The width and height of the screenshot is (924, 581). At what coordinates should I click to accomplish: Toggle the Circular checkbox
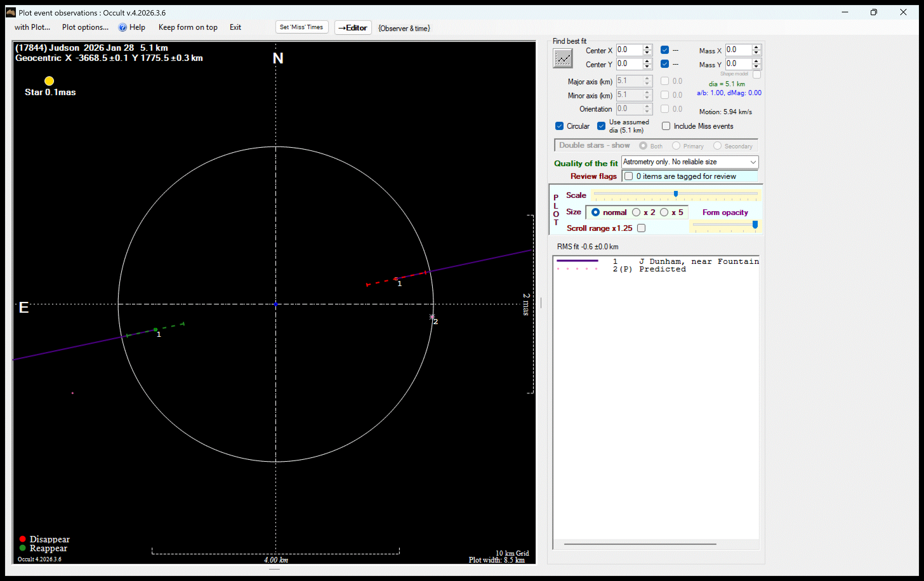tap(559, 126)
